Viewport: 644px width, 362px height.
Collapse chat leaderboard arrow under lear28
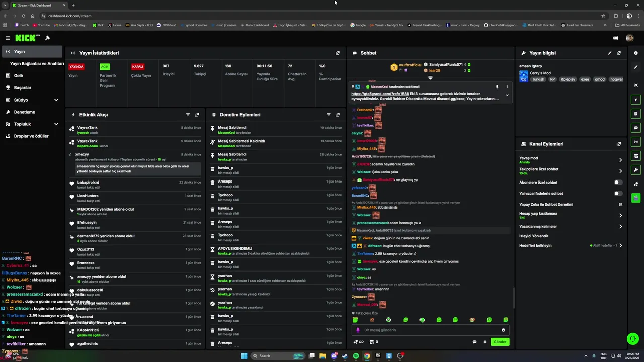pos(430,78)
